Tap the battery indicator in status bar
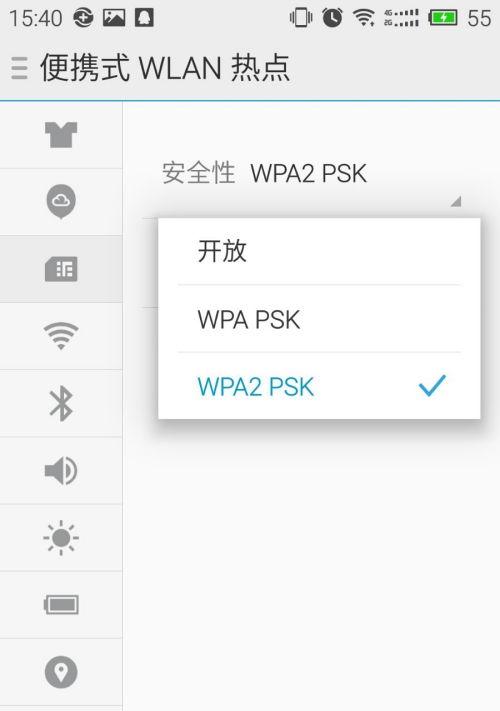The width and height of the screenshot is (500, 711). pos(442,18)
